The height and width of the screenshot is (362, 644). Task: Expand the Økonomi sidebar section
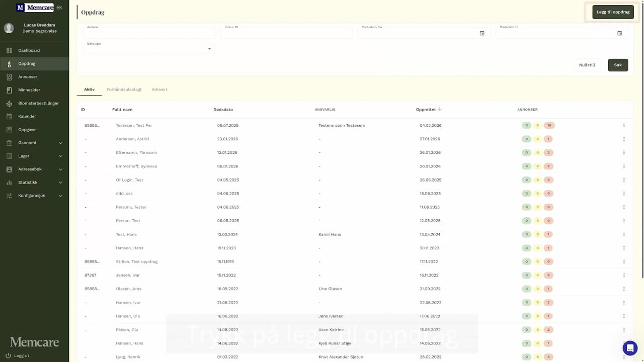coord(34,143)
